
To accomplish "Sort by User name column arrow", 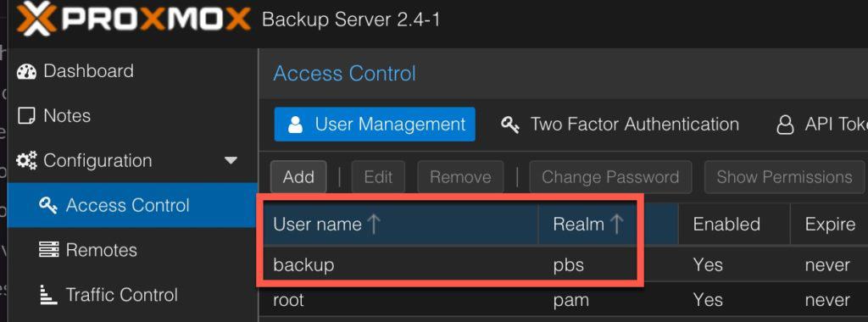I will coord(374,224).
